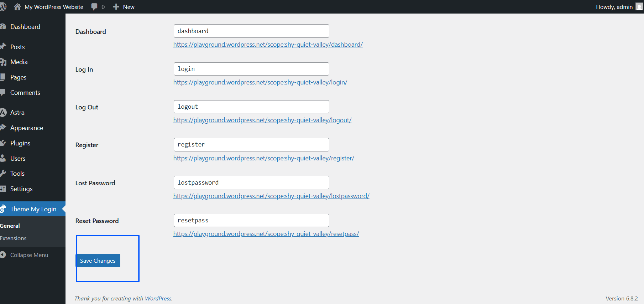Click the Pages icon in sidebar
The height and width of the screenshot is (304, 644).
click(x=3, y=77)
